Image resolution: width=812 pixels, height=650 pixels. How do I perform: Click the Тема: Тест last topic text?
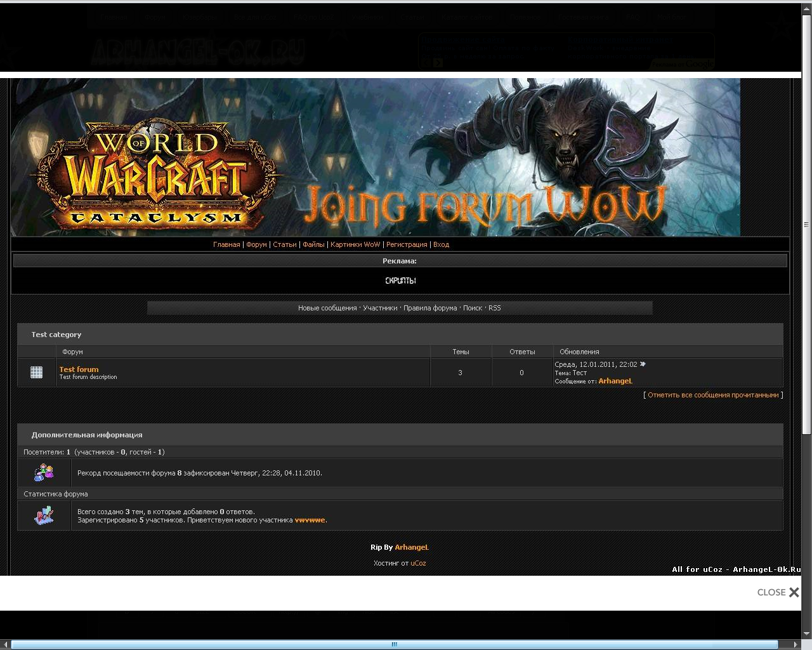tap(571, 373)
